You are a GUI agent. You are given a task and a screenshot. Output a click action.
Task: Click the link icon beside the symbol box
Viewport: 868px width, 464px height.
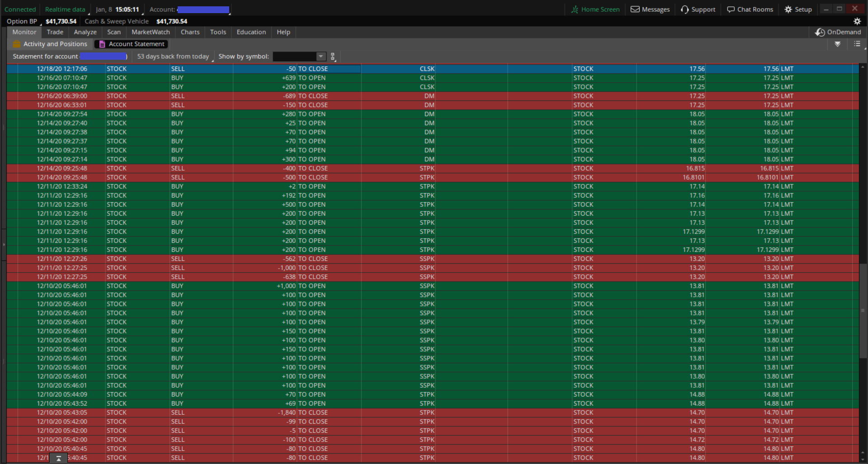[333, 57]
